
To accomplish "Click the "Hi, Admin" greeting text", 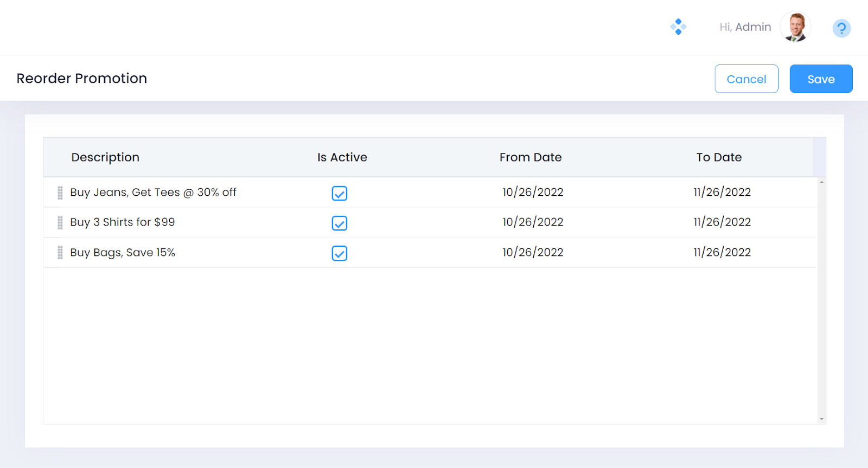I will pos(745,27).
